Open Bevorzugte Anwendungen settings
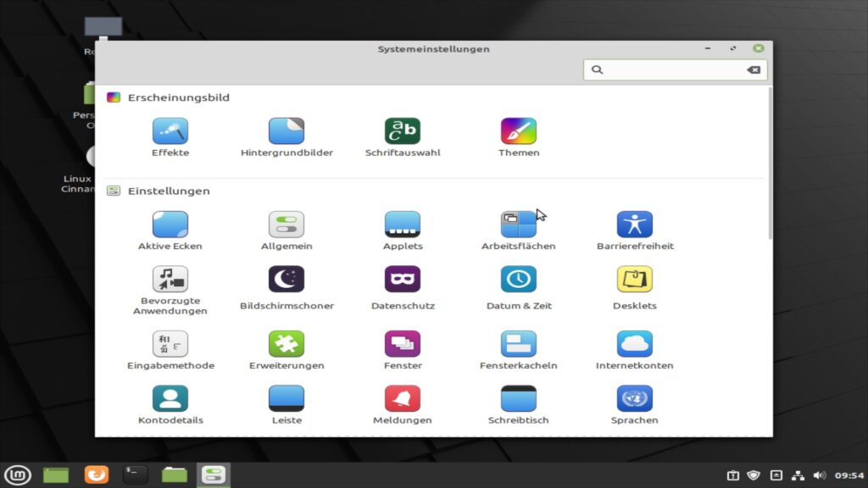The width and height of the screenshot is (868, 488). 170,291
